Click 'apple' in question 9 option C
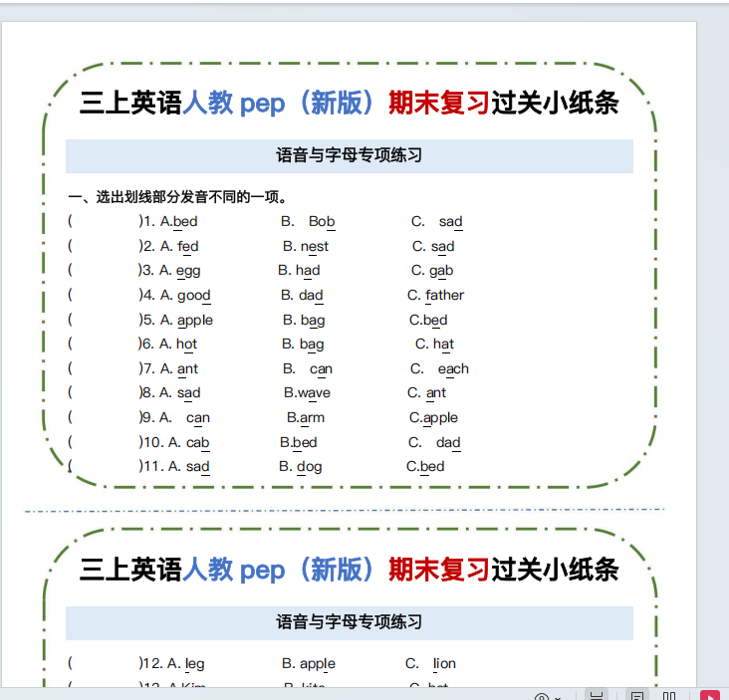This screenshot has width=729, height=700. point(440,418)
